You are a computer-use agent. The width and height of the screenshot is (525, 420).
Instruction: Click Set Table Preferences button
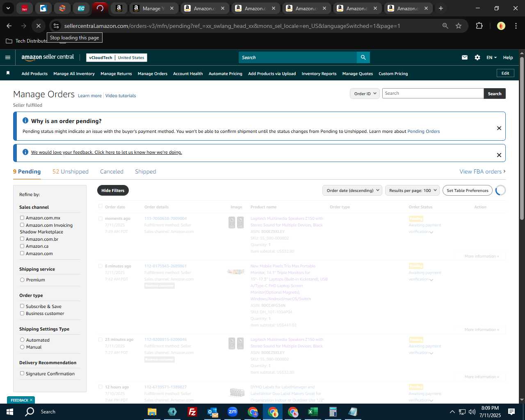click(x=468, y=190)
